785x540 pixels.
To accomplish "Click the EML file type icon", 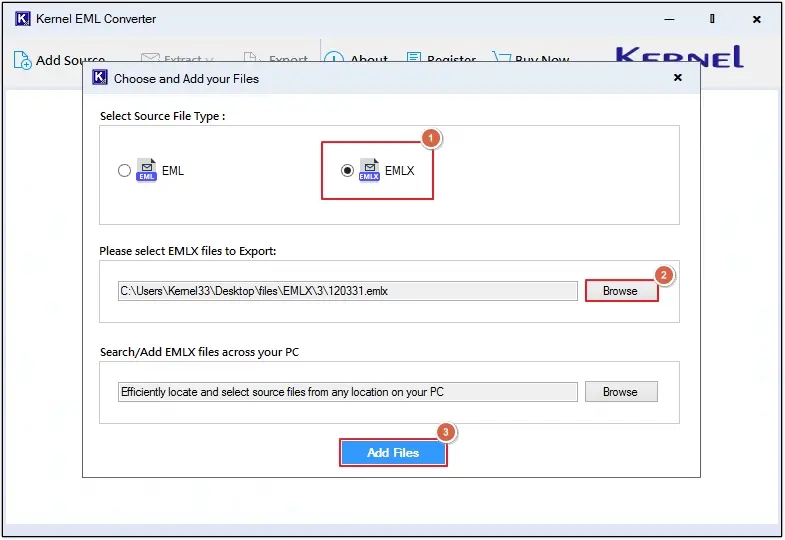I will point(146,170).
